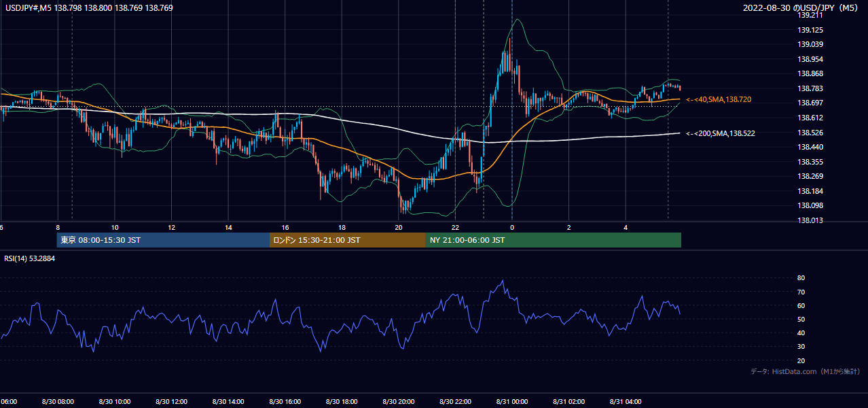Click price axis value 139.211
This screenshot has width=868, height=408.
point(810,14)
